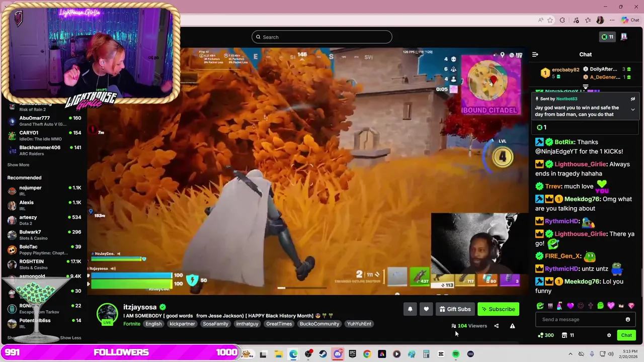Open Bulwark7 Slots & Casino channel

[x=44, y=235]
